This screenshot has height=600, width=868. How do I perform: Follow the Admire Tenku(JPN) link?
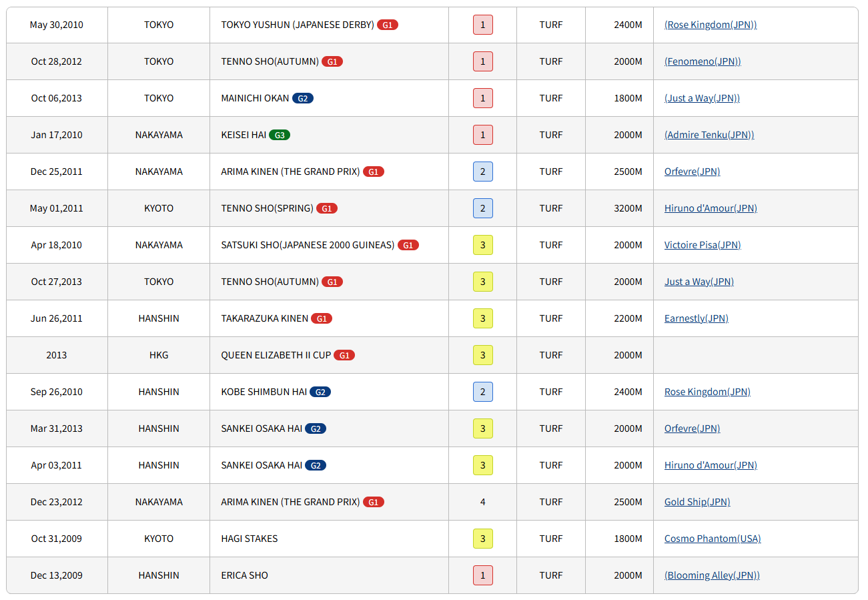pos(709,135)
